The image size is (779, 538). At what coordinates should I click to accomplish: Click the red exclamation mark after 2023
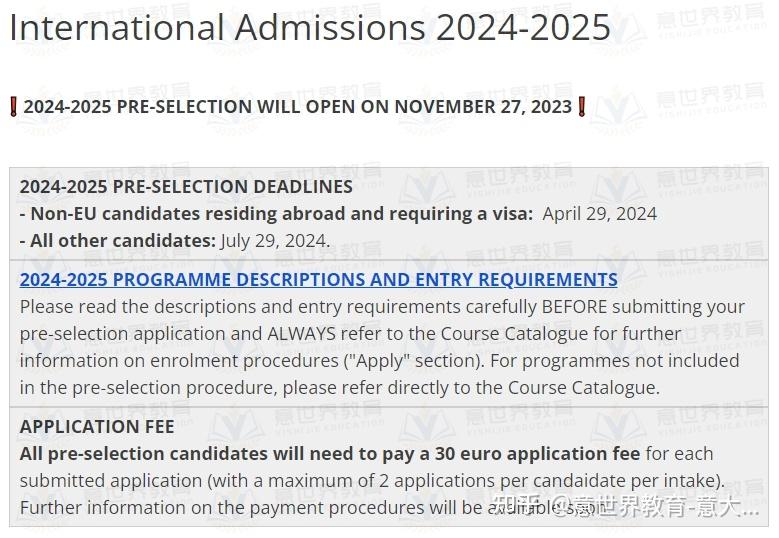[582, 106]
